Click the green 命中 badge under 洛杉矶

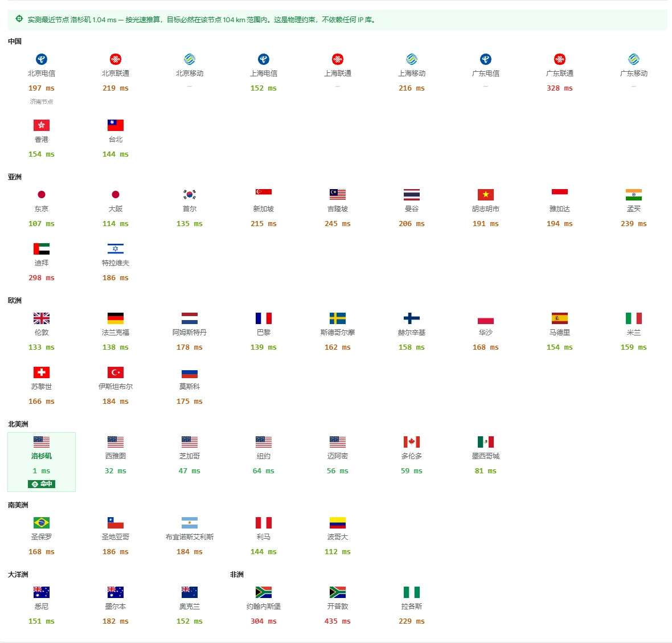(x=42, y=484)
